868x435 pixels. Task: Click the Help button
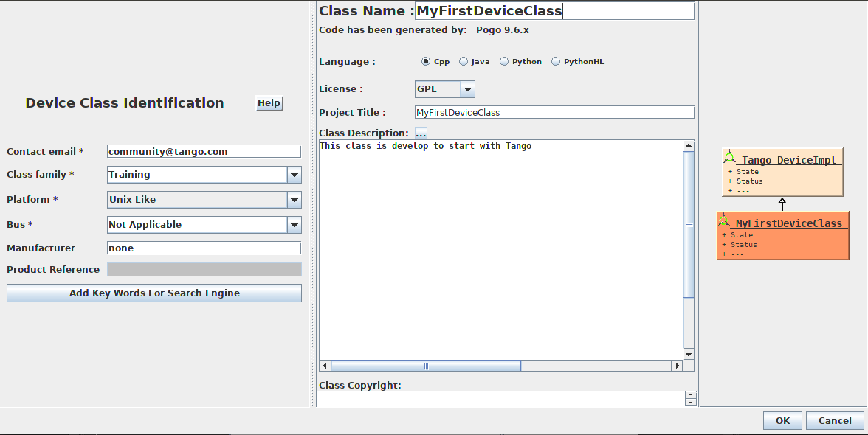coord(269,102)
